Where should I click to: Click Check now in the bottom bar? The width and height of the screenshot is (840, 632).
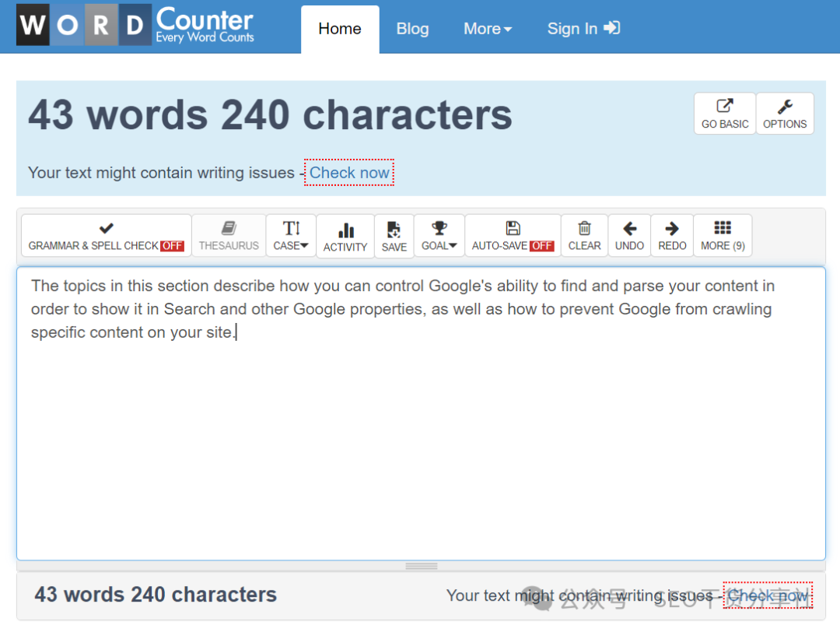click(768, 595)
